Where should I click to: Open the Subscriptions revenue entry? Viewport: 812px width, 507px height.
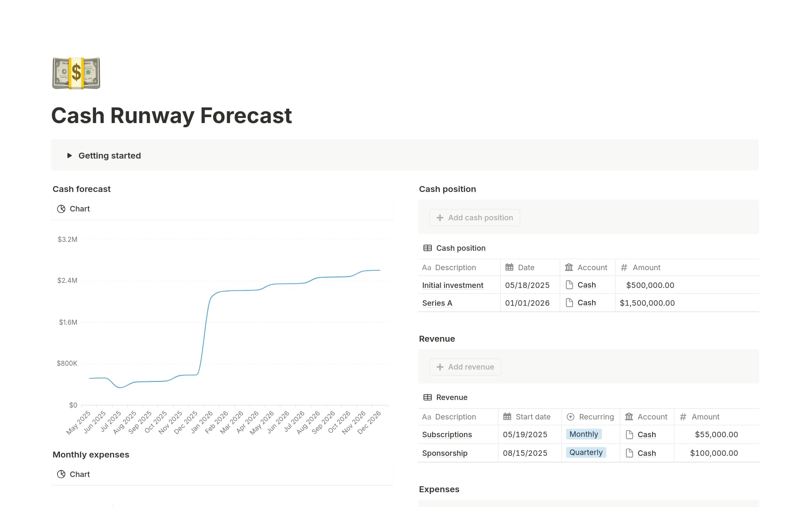(x=447, y=434)
